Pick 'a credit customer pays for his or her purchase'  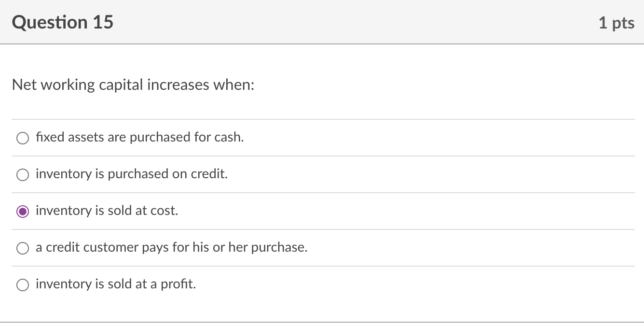[x=22, y=248]
